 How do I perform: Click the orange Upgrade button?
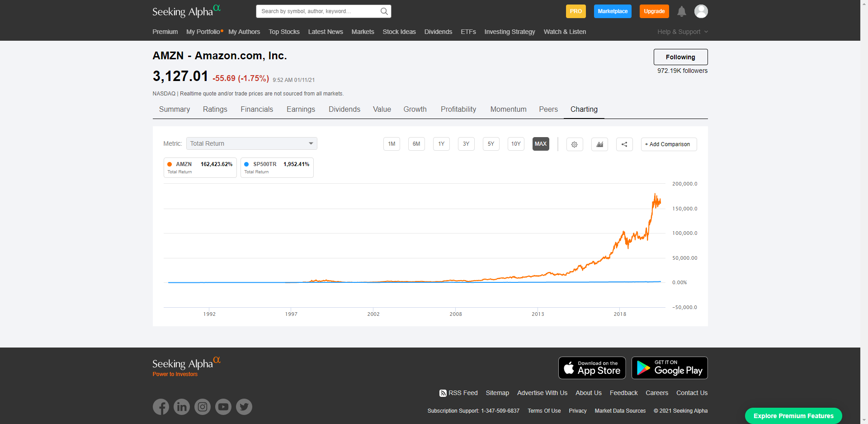[x=654, y=11]
